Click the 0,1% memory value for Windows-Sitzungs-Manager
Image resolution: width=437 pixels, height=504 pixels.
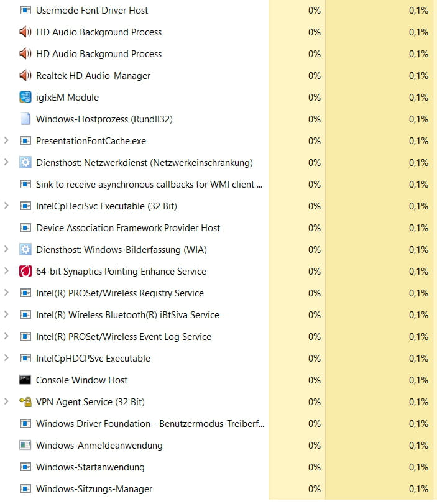coord(418,489)
